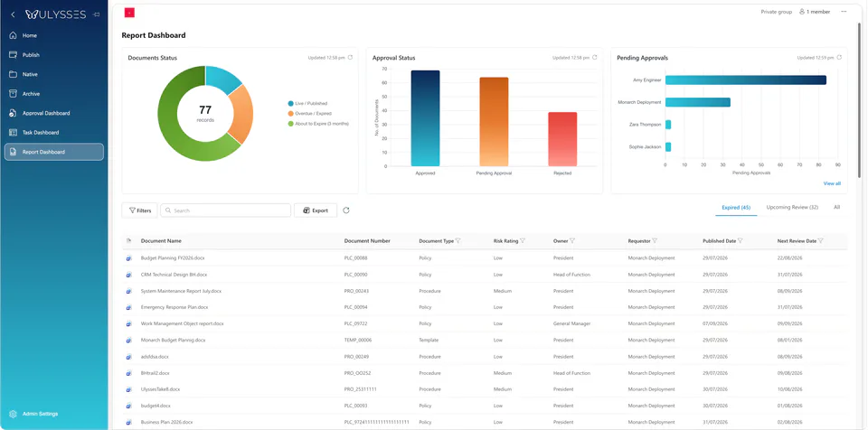
Task: Refresh the Pending Approvals chart
Action: [x=839, y=58]
